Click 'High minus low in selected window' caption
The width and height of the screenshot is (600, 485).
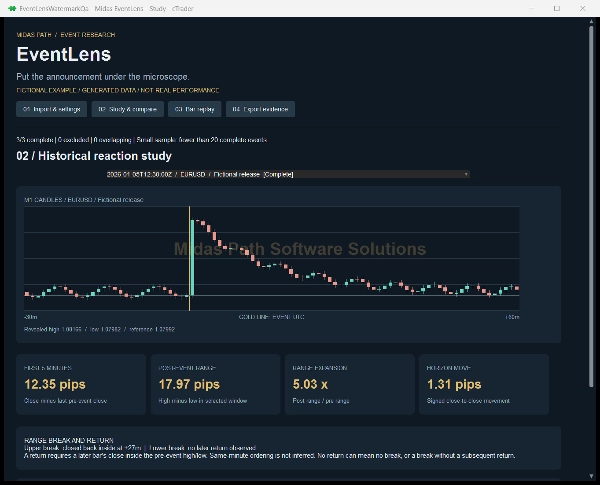[203, 401]
